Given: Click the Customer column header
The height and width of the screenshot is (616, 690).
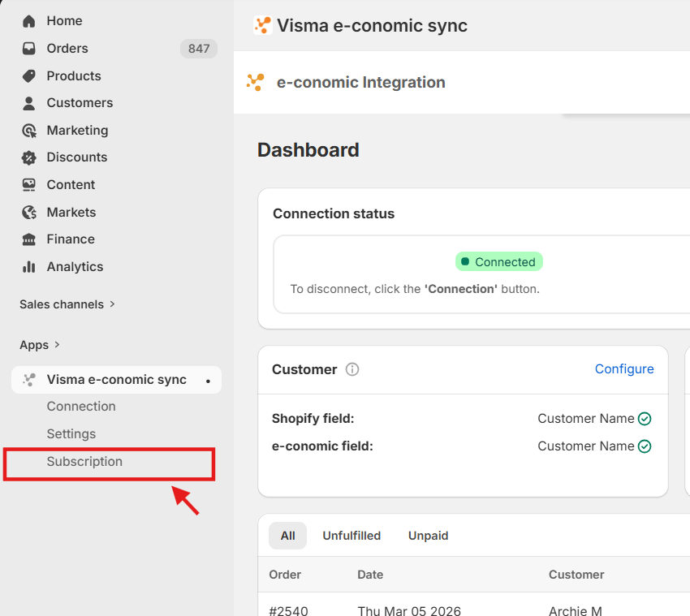Looking at the screenshot, I should [x=576, y=575].
